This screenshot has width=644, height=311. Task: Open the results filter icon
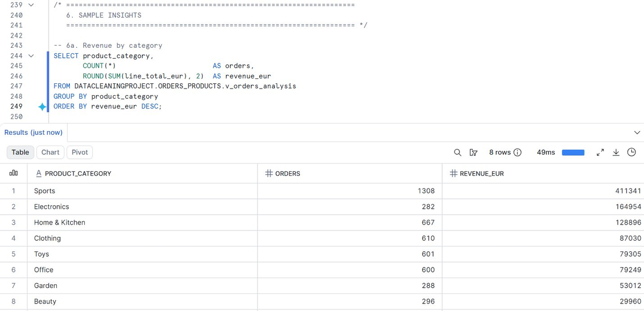click(473, 153)
